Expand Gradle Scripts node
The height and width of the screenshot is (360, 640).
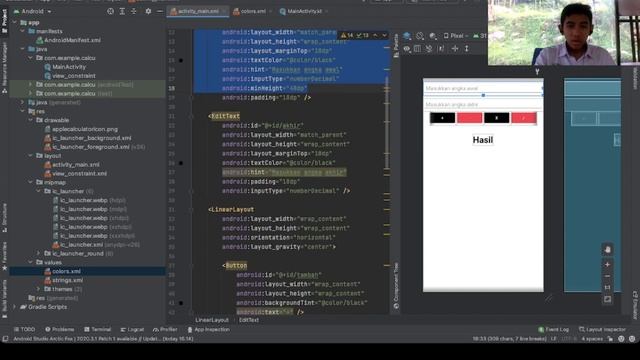tap(15, 307)
